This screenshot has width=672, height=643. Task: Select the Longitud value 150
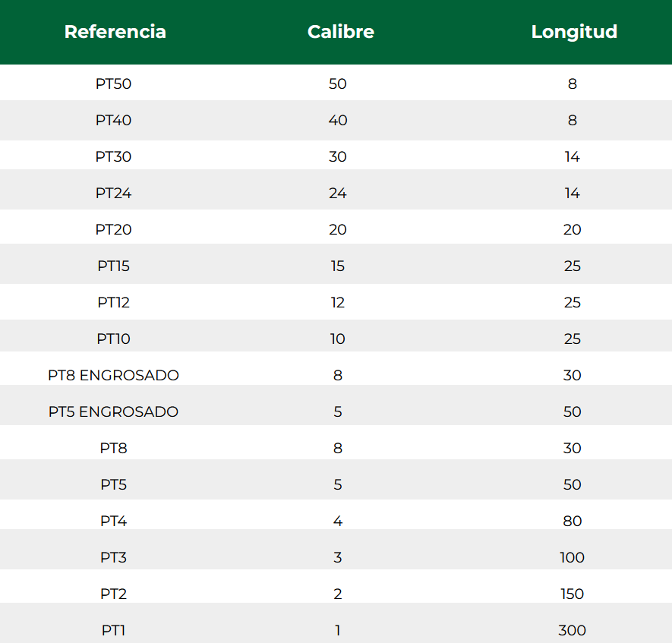[x=572, y=594]
